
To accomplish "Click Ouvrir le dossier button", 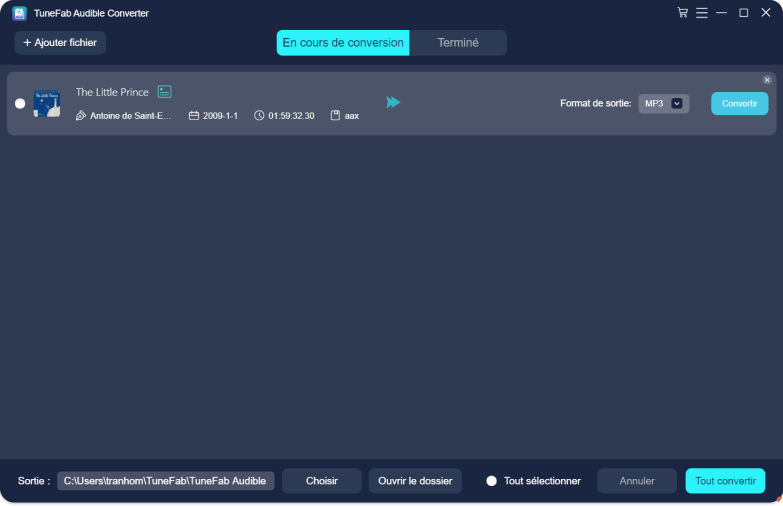I will [415, 481].
